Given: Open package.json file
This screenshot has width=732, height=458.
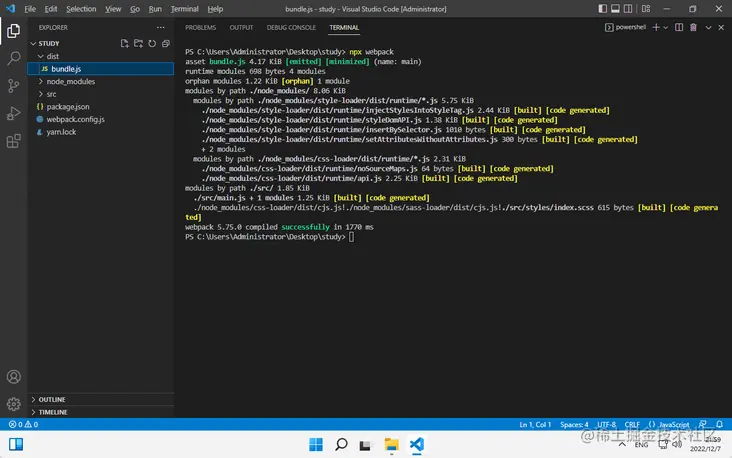Looking at the screenshot, I should [101, 106].
